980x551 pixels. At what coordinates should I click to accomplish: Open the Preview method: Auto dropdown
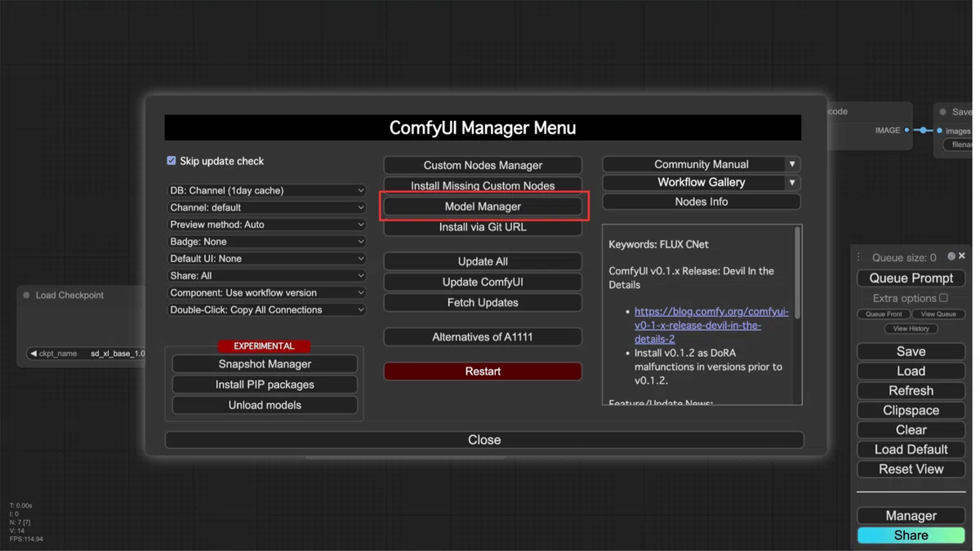click(266, 224)
